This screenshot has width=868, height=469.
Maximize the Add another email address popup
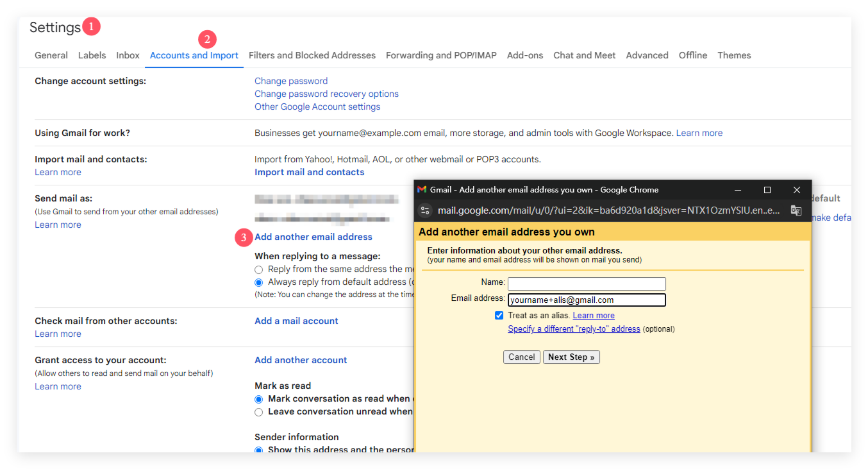pyautogui.click(x=767, y=190)
